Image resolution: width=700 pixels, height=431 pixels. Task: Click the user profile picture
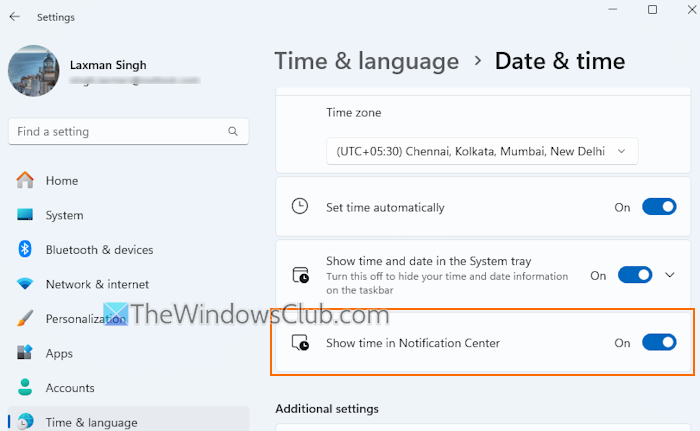click(33, 70)
